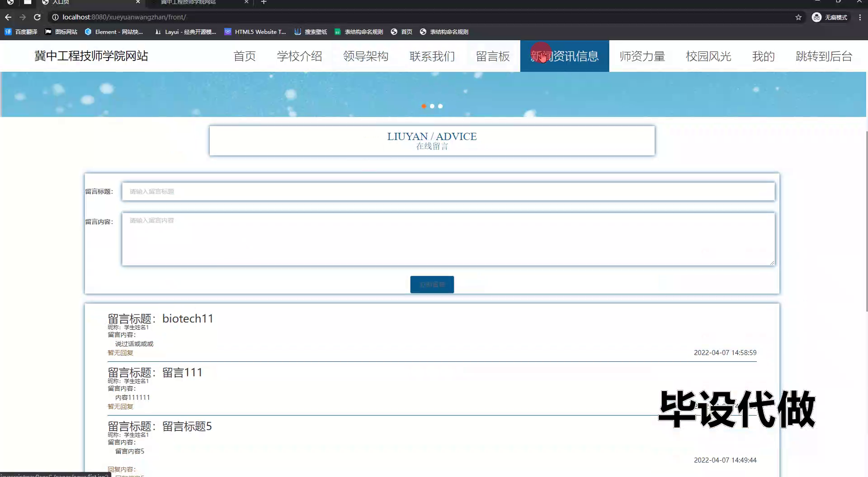The width and height of the screenshot is (868, 477).
Task: Click timestamp 2022-04-07 14:58:59
Action: 725,353
